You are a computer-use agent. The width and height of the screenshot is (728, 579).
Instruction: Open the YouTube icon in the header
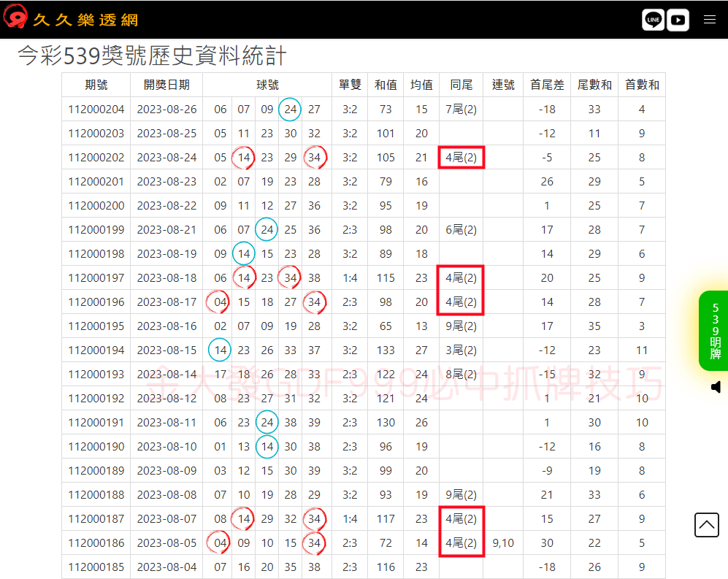(678, 20)
